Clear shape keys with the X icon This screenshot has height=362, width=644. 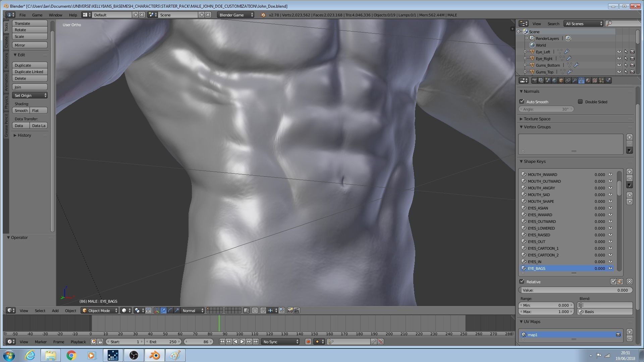[630, 282]
